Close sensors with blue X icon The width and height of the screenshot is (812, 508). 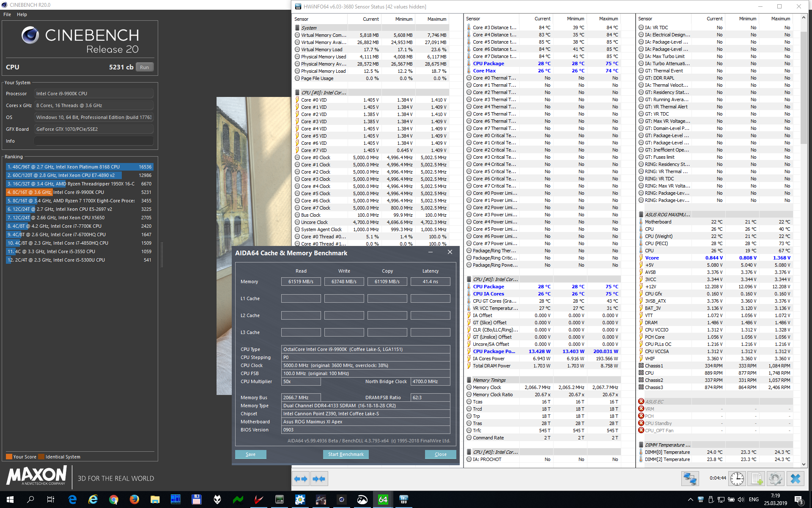coord(795,479)
